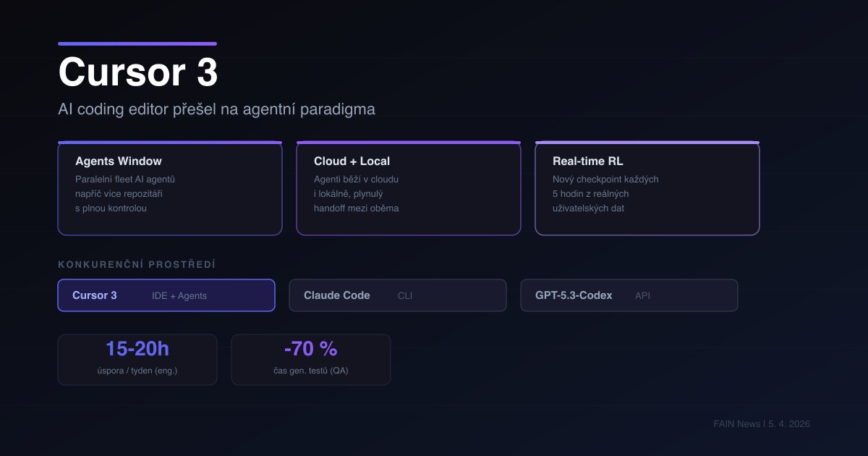Open the Cloud + Local feature card
Screen dimensions: 868x456
(408, 188)
